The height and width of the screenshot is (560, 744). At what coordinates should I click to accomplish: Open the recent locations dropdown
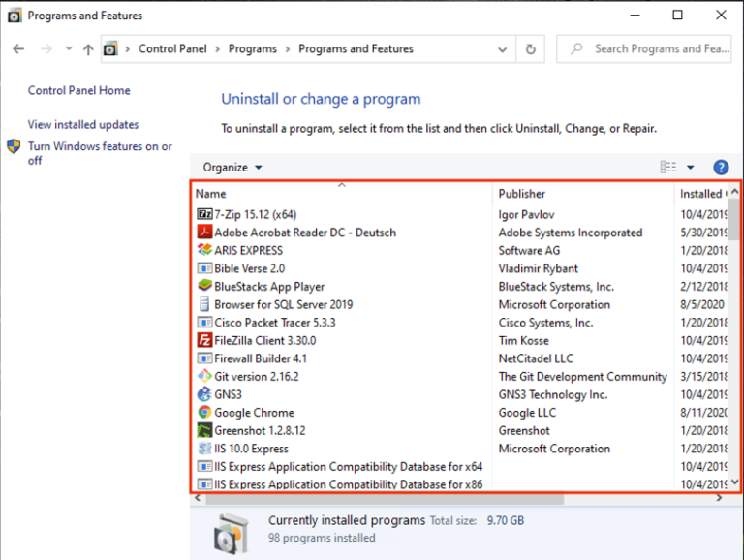(69, 48)
